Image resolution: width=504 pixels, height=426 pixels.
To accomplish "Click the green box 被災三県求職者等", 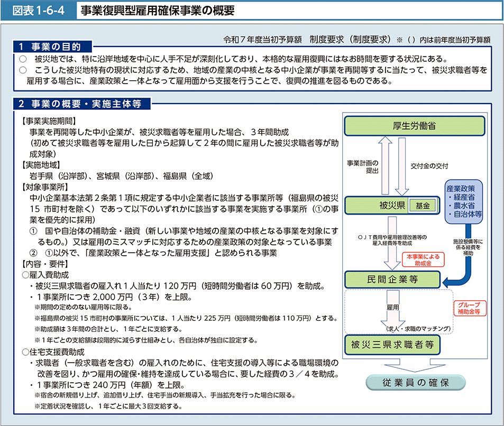I will tap(392, 345).
